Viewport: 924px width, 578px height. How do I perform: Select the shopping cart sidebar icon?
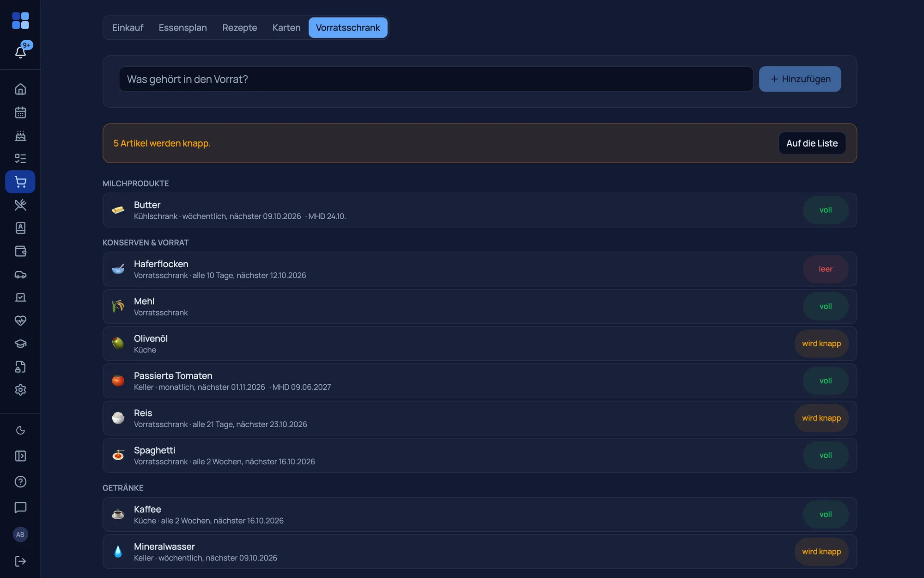pos(20,182)
